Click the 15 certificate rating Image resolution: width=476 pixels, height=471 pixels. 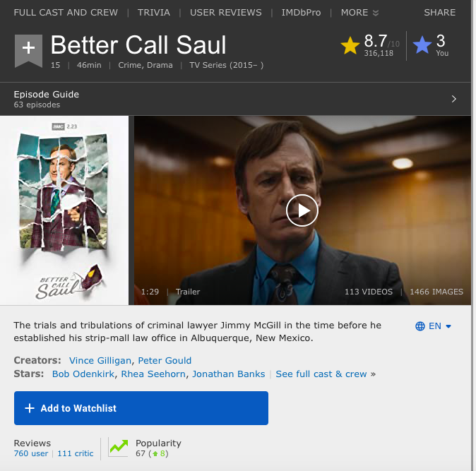pos(56,65)
